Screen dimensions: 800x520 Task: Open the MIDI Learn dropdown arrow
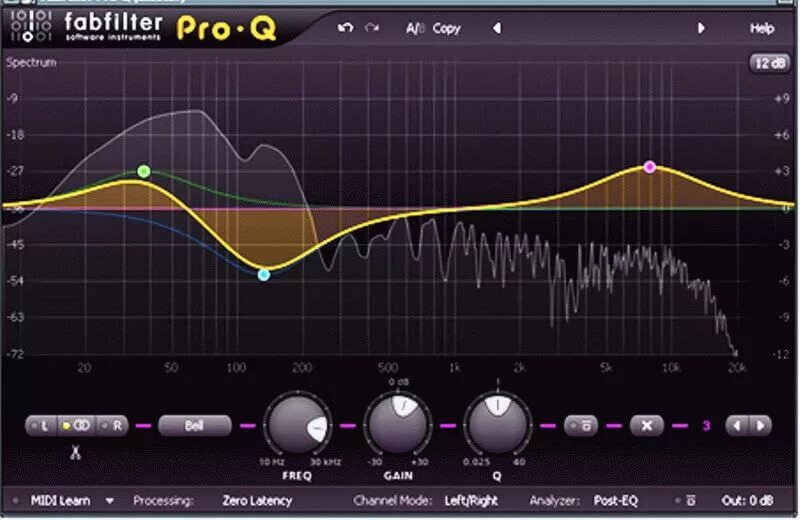coord(109,501)
